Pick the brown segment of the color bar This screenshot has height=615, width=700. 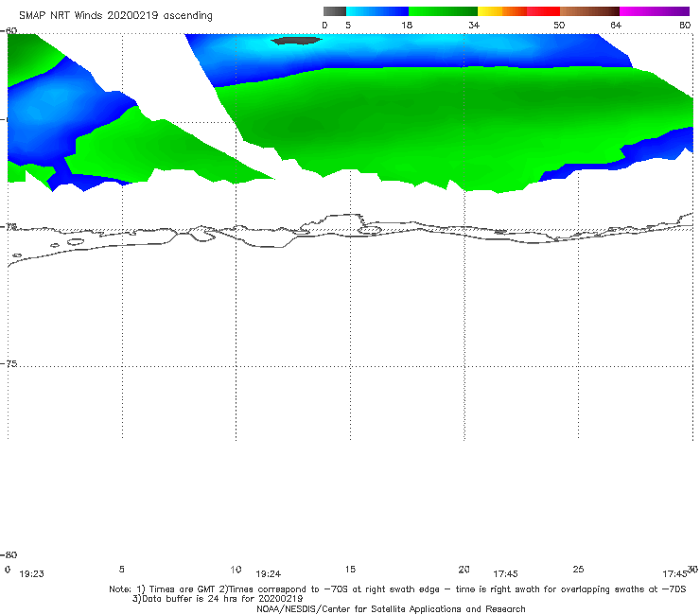pos(589,11)
